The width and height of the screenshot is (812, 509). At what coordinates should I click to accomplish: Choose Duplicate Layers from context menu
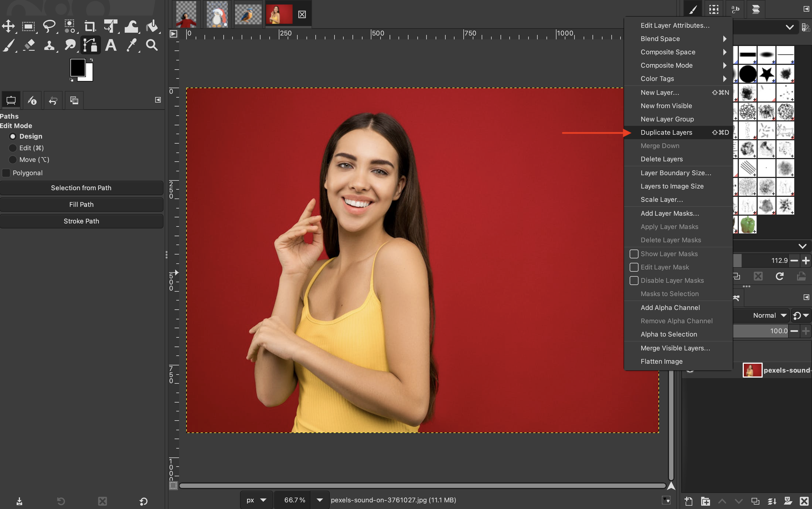tap(666, 133)
